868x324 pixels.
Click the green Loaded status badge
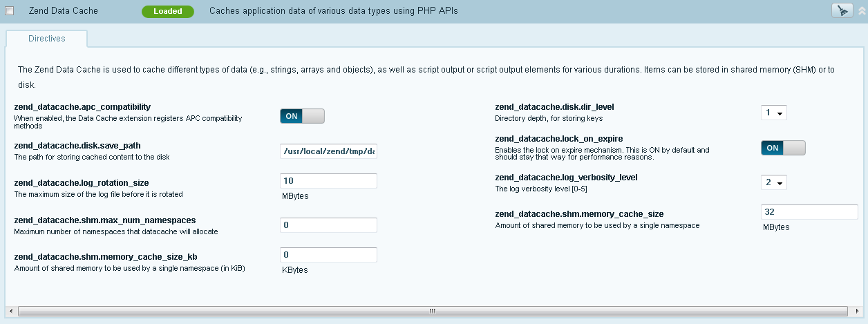tap(167, 11)
